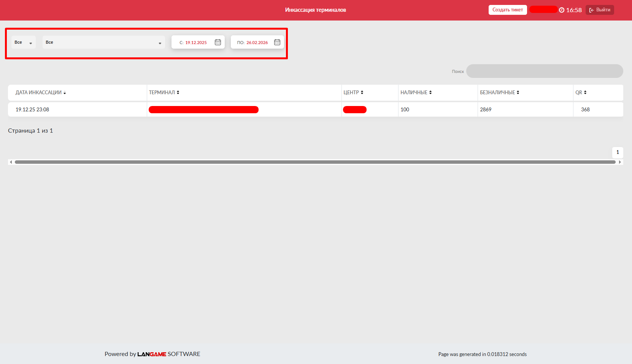Click sort arrows on БЕЗНАЛИЧНЫЕ column

[518, 92]
